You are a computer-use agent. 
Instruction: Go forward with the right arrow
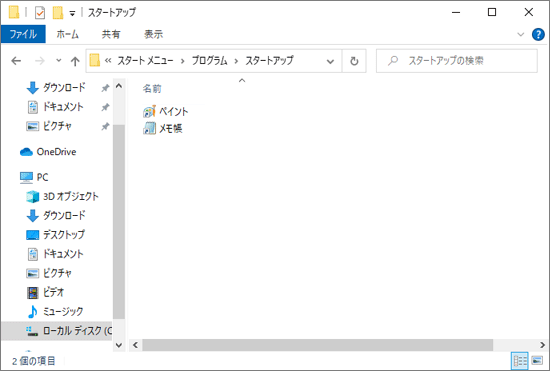pyautogui.click(x=40, y=61)
